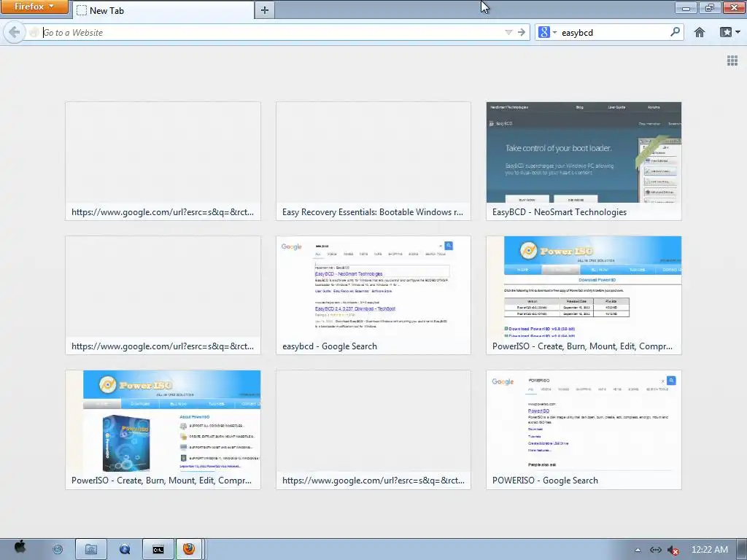The height and width of the screenshot is (560, 747).
Task: Click the muted volume tray icon
Action: click(x=673, y=550)
